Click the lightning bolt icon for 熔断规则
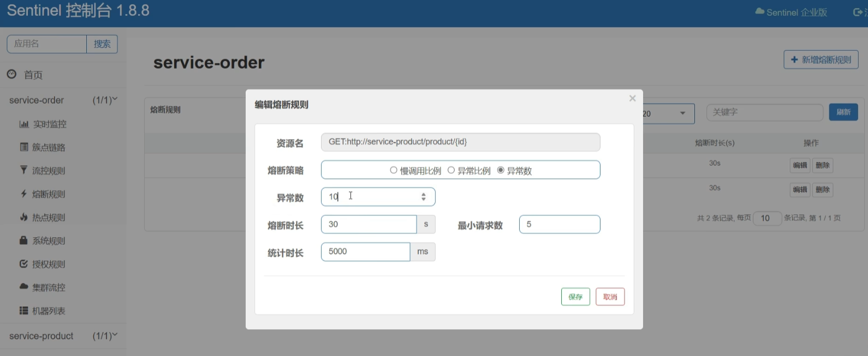 (23, 194)
